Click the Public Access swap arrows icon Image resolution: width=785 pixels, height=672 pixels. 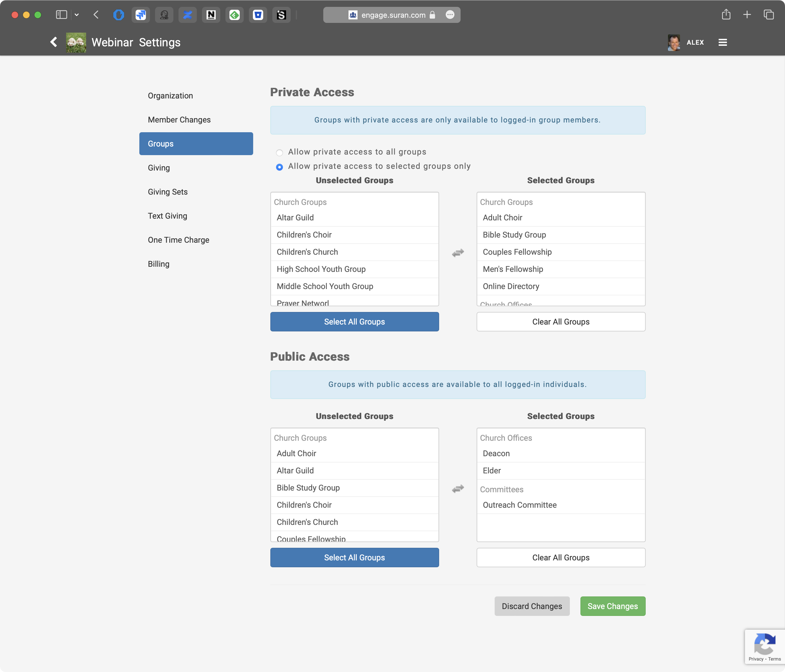458,489
